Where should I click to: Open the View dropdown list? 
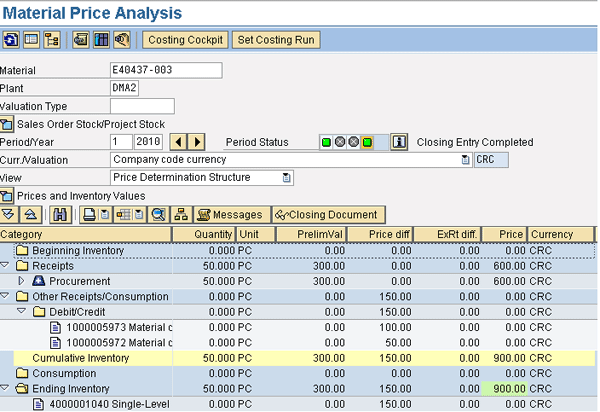point(287,177)
